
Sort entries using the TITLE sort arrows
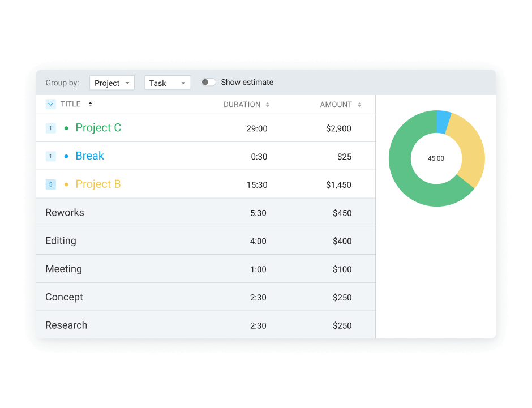click(90, 104)
